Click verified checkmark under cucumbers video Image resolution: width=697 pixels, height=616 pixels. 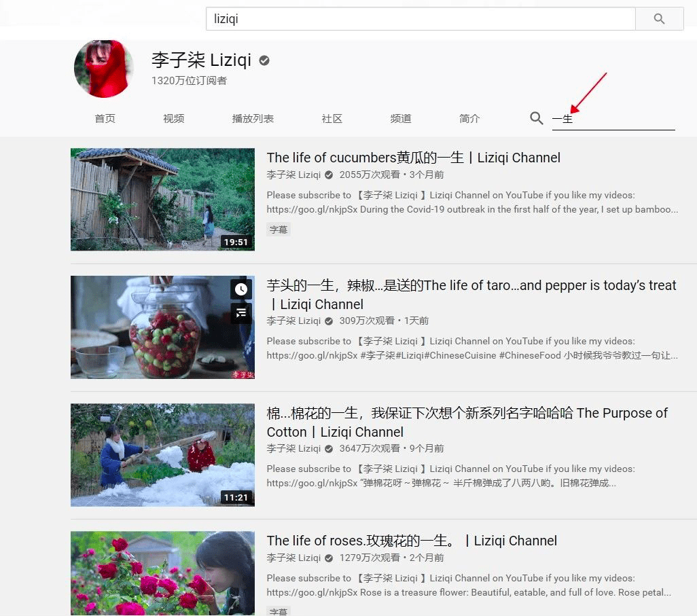329,175
